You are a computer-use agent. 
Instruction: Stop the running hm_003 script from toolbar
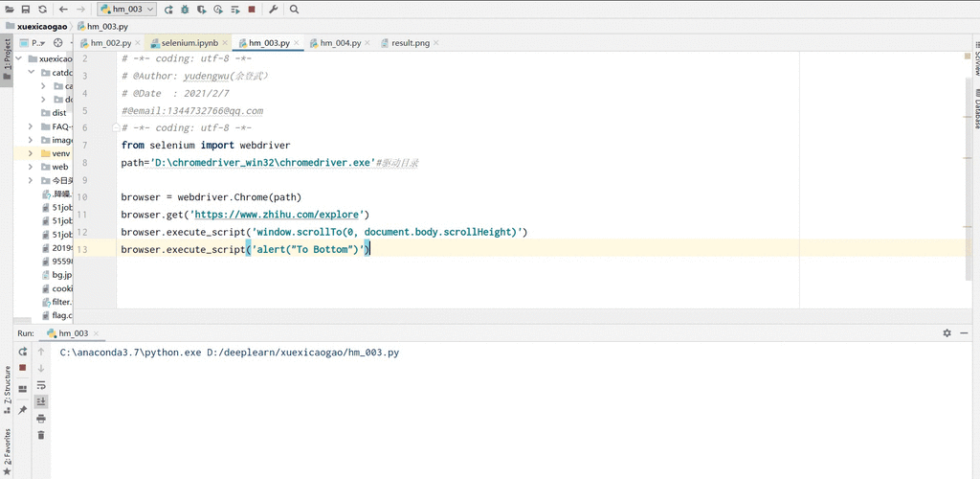click(x=252, y=10)
